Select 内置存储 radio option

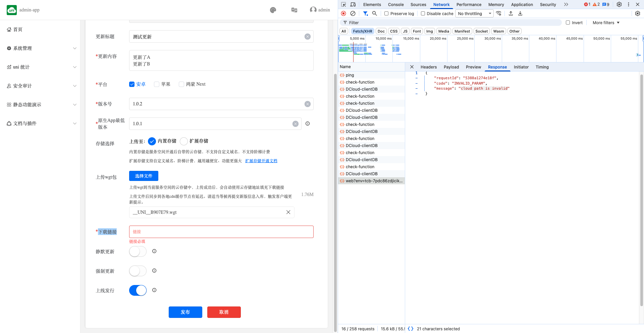click(152, 141)
